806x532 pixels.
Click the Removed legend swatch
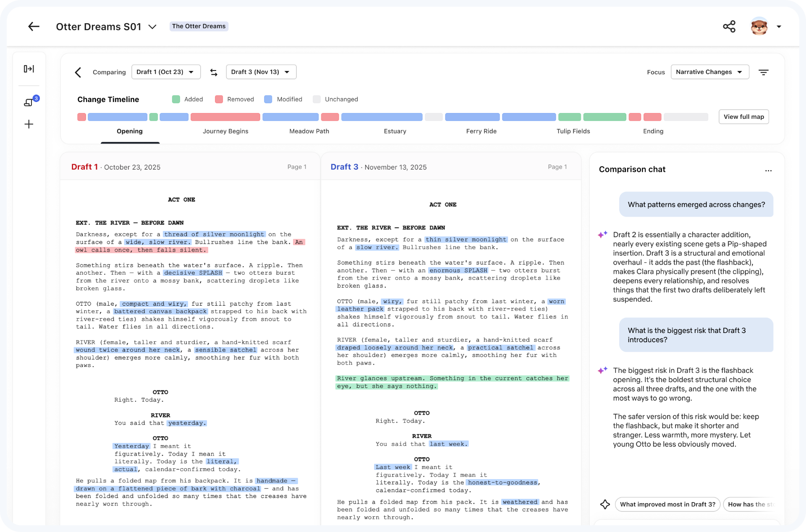(x=219, y=99)
